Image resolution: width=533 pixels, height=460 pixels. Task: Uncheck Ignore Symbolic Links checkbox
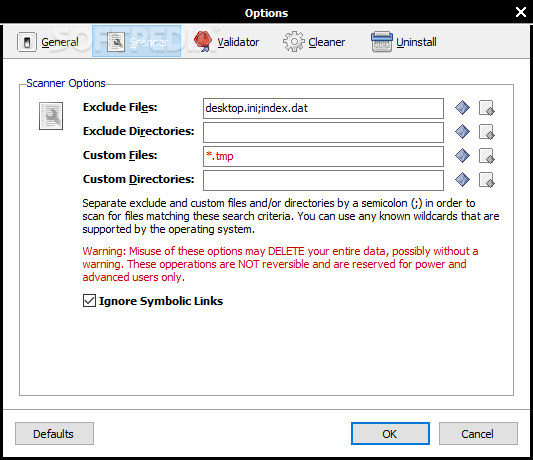(x=89, y=301)
